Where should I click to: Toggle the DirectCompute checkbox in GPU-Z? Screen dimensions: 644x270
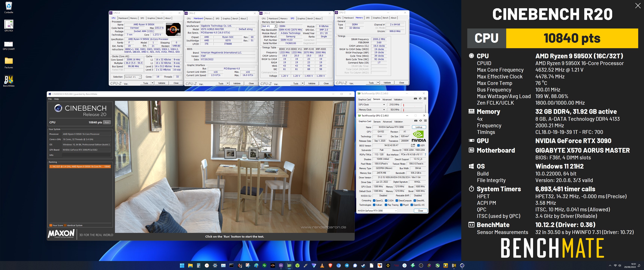[397, 201]
